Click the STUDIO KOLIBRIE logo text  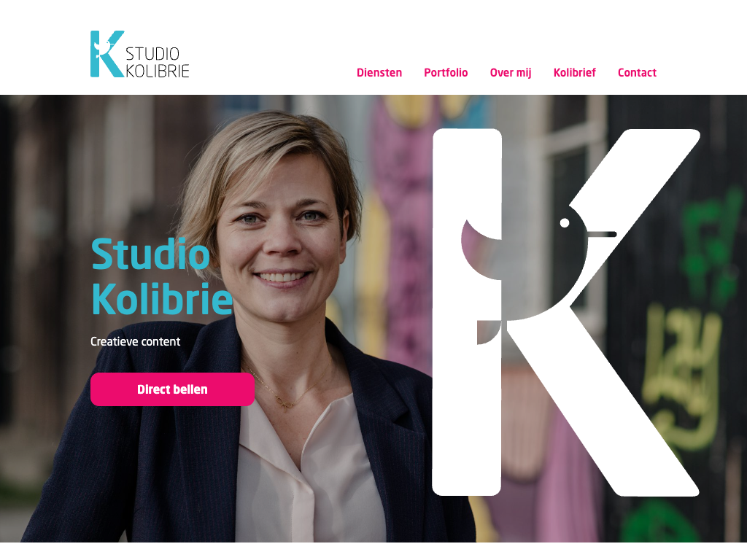(158, 62)
